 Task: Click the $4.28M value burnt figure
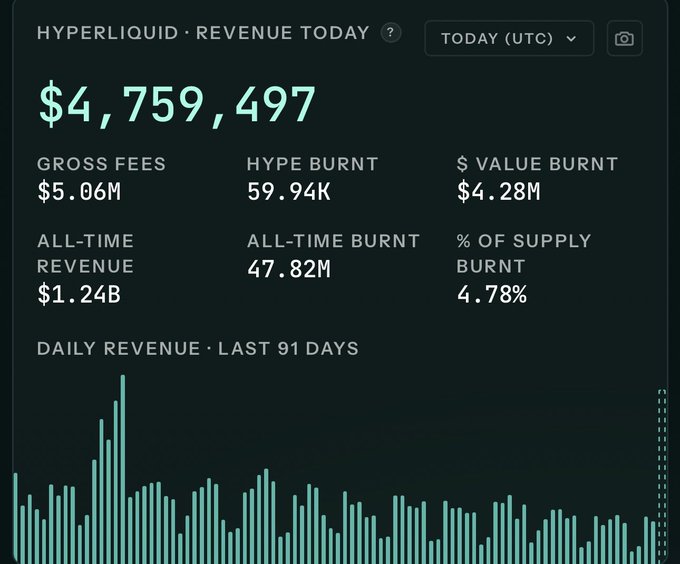[x=499, y=191]
